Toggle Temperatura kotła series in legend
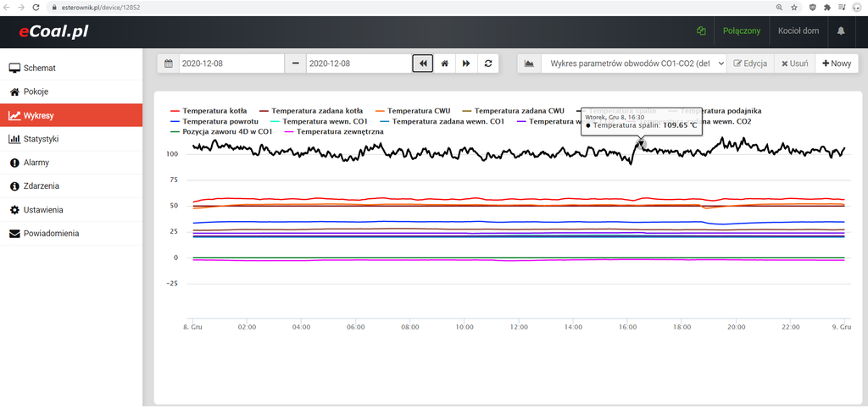 tap(209, 111)
